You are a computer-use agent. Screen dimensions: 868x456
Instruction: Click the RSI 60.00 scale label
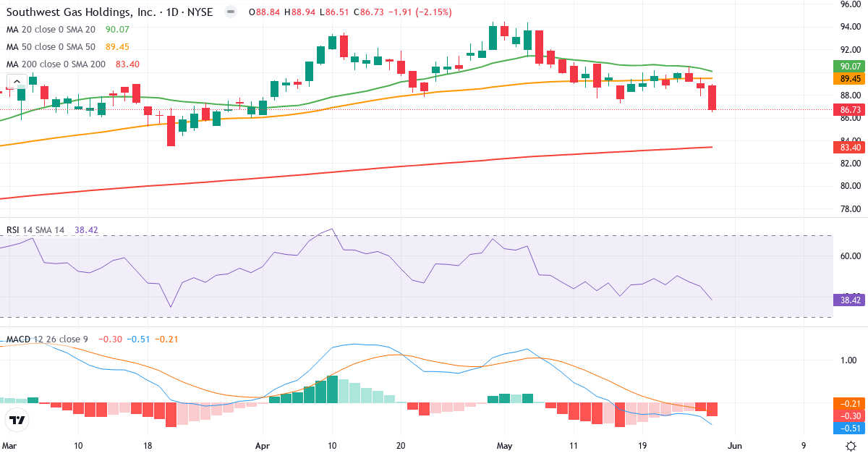[849, 256]
